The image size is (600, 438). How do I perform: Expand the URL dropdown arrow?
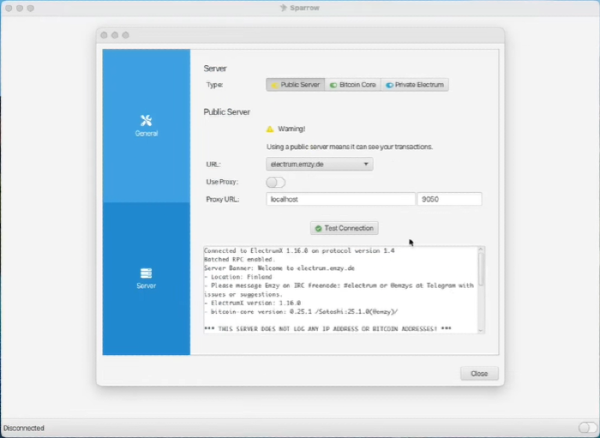pos(366,164)
